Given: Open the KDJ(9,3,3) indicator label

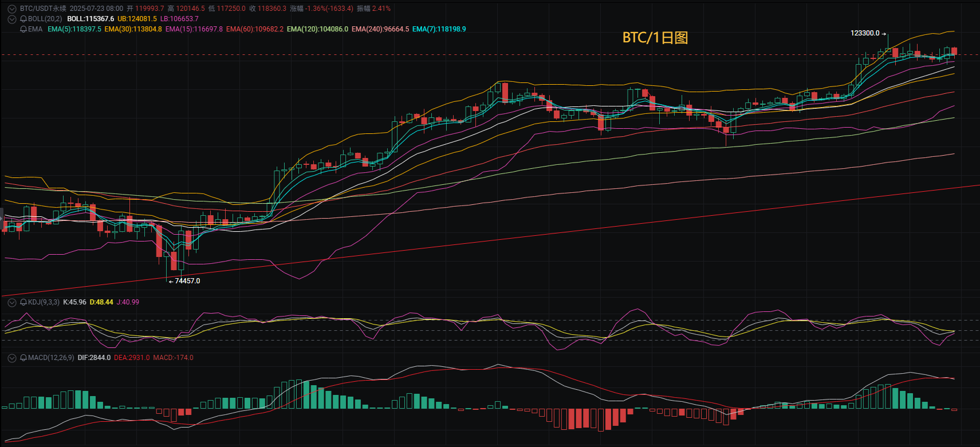Looking at the screenshot, I should point(44,302).
